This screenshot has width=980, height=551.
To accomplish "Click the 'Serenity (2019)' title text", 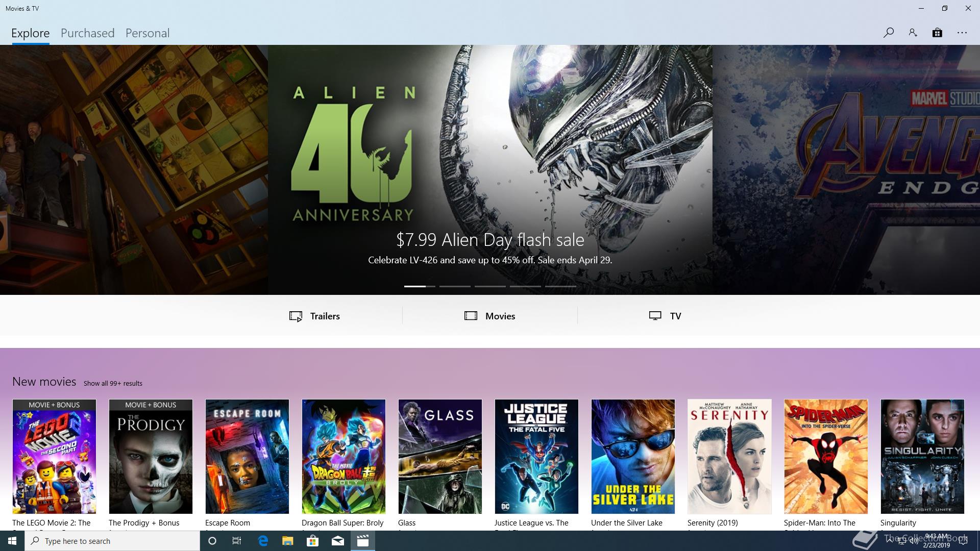I will click(x=713, y=523).
